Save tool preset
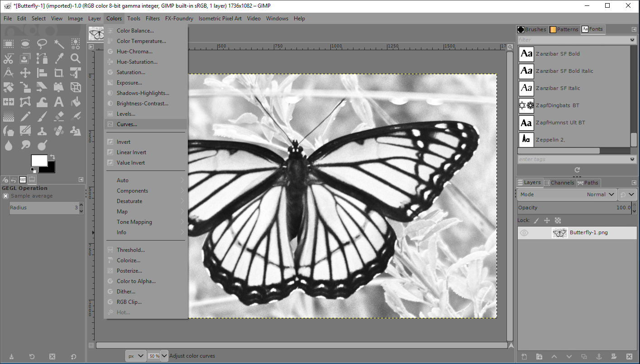The image size is (640, 364). click(11, 357)
